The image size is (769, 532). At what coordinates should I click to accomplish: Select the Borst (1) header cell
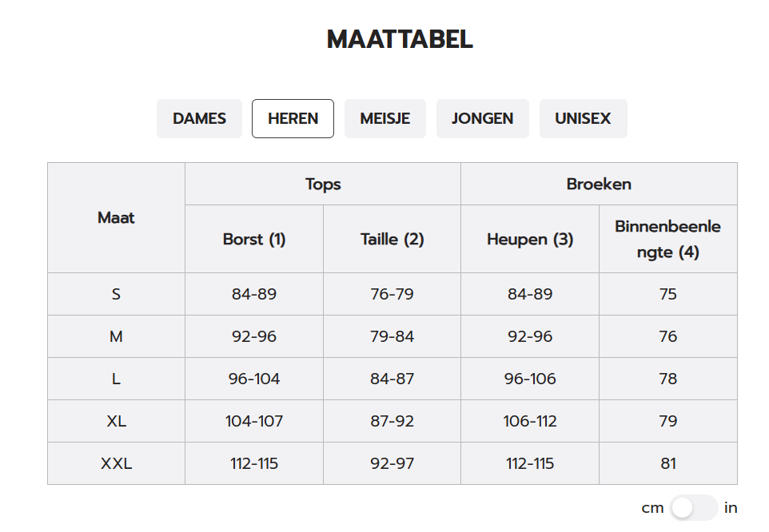[254, 239]
